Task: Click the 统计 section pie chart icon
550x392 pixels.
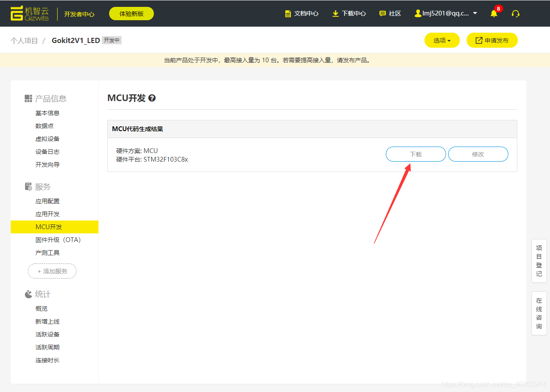Action: tap(28, 294)
